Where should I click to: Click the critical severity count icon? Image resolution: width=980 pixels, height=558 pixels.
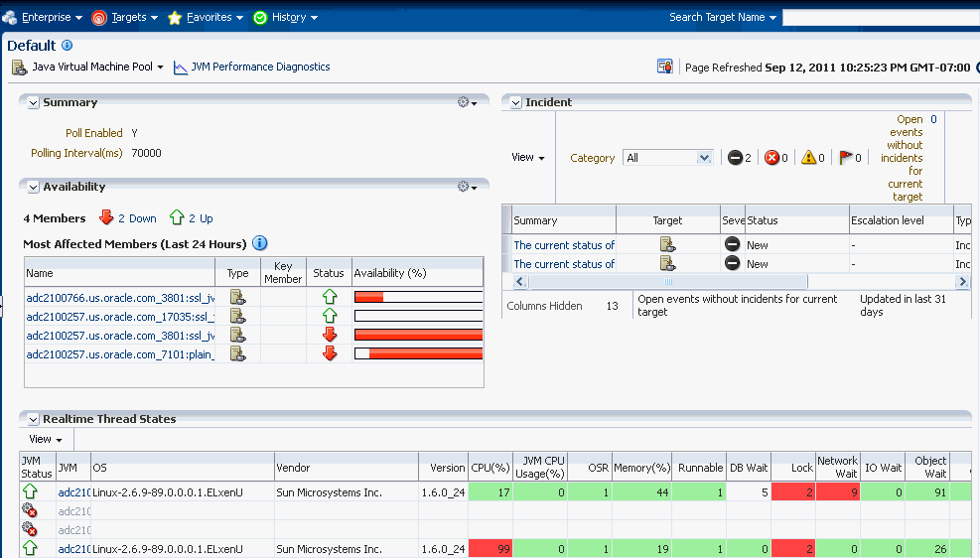[x=771, y=158]
